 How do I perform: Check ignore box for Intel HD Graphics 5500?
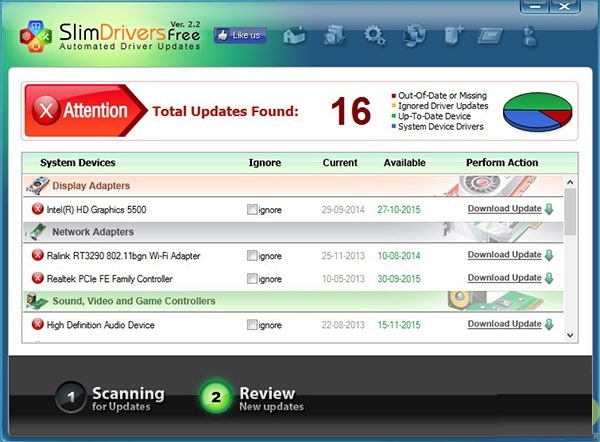pyautogui.click(x=252, y=210)
